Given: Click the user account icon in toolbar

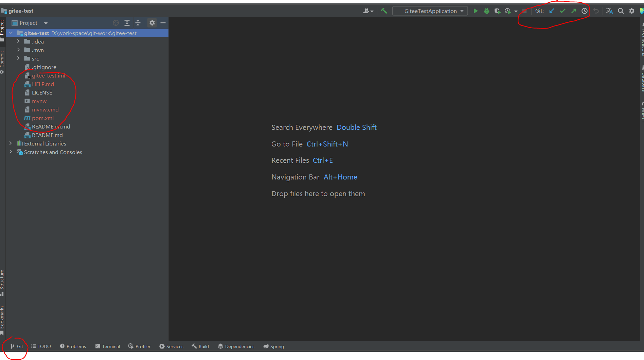Looking at the screenshot, I should [x=368, y=11].
